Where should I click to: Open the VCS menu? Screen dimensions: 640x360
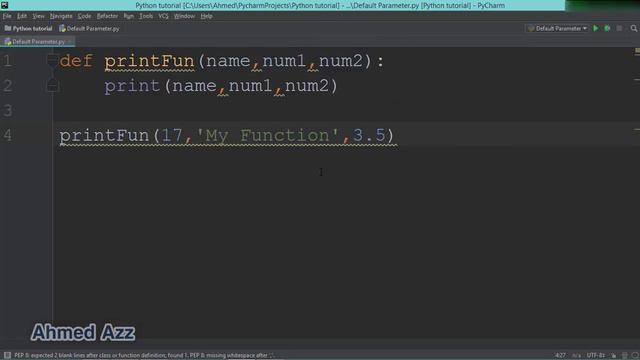[x=163, y=16]
